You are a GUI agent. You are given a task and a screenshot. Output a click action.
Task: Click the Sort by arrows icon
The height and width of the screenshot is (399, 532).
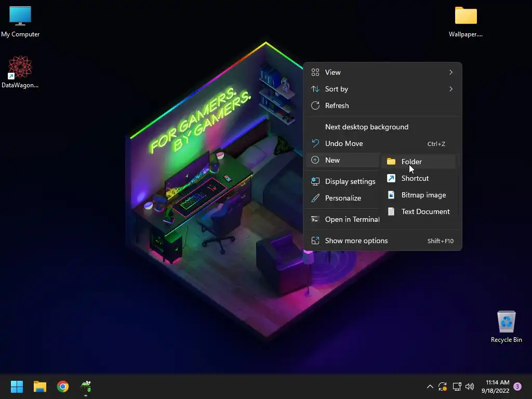point(315,89)
